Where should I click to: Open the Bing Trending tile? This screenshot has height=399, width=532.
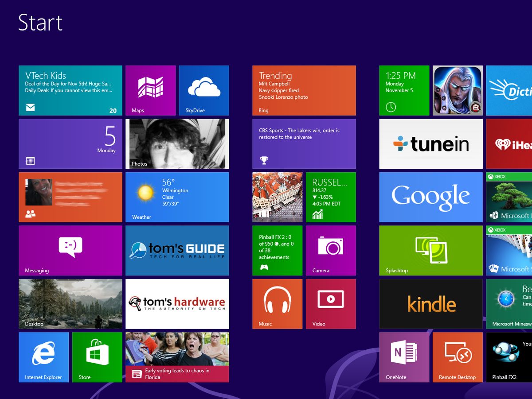304,90
